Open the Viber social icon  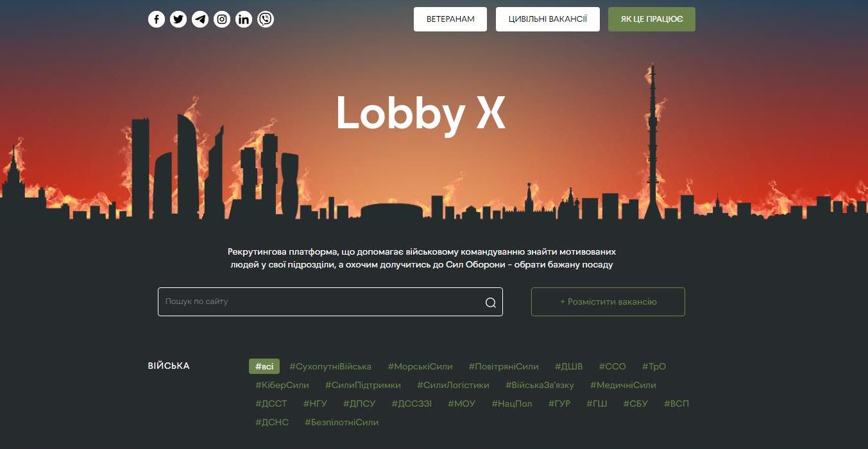pyautogui.click(x=266, y=19)
